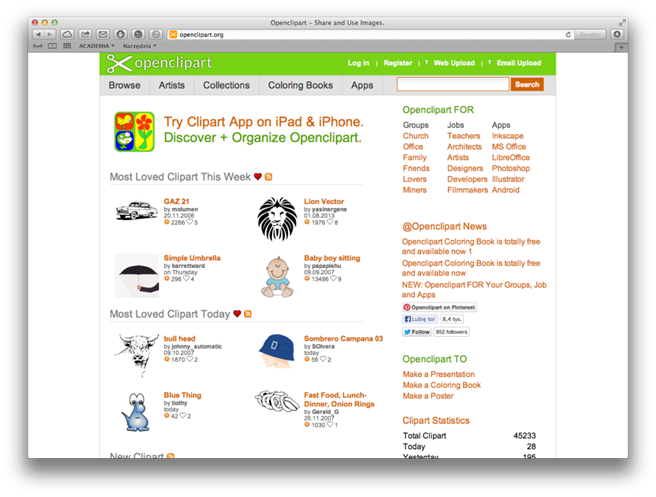Click the Teachers jobs link
This screenshot has height=497, width=656.
click(464, 136)
